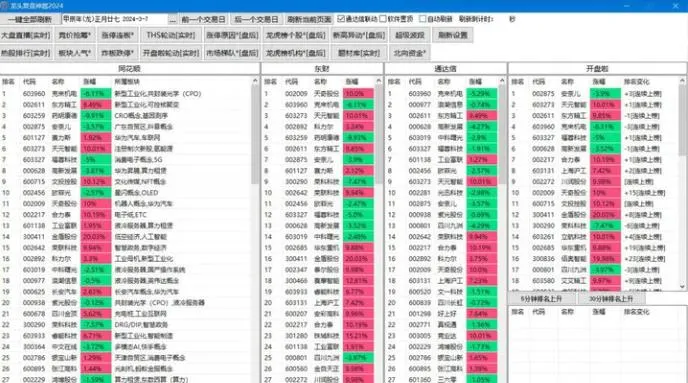Click the 通达信 panel header

[445, 69]
